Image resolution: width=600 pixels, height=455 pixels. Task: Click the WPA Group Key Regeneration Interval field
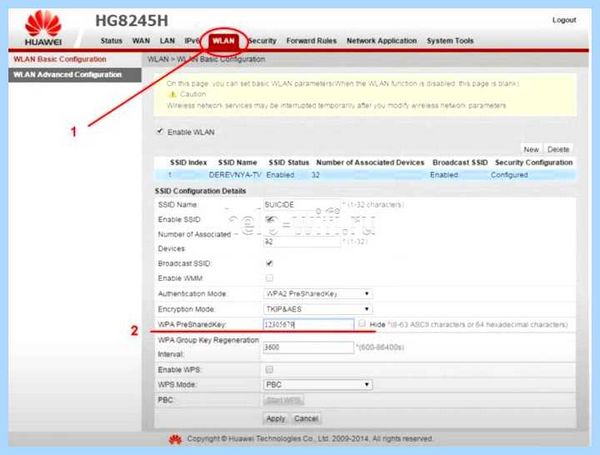pyautogui.click(x=308, y=347)
